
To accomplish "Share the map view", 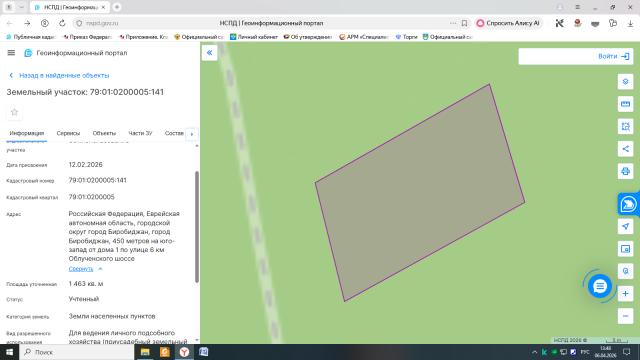I will pyautogui.click(x=625, y=149).
